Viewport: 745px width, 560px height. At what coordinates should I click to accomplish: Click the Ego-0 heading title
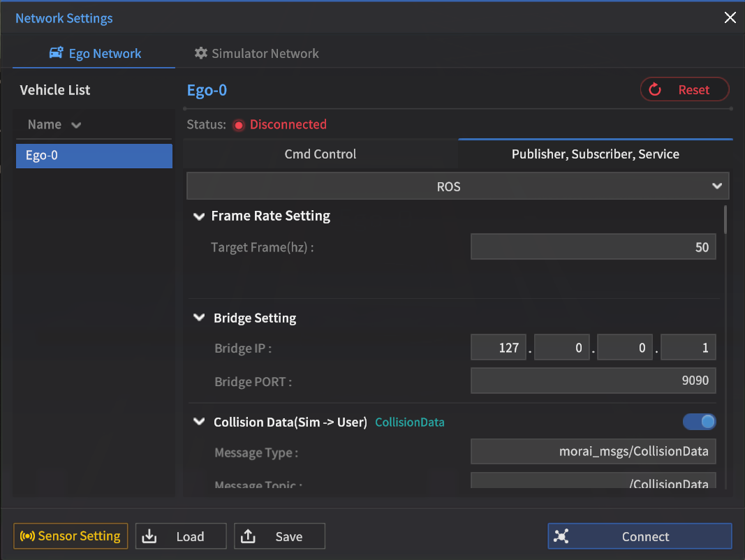tap(207, 90)
